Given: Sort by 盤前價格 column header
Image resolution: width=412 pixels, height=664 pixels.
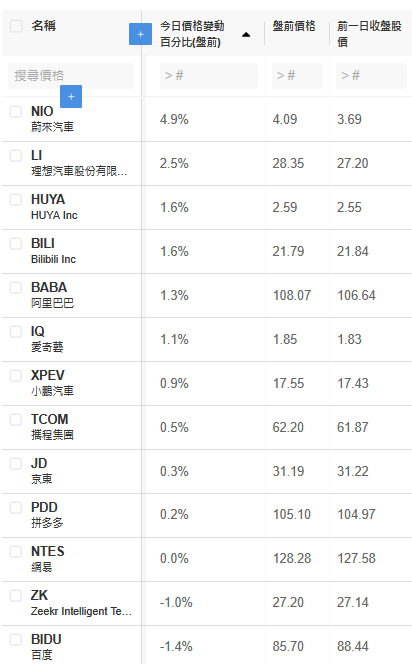Looking at the screenshot, I should pyautogui.click(x=294, y=26).
